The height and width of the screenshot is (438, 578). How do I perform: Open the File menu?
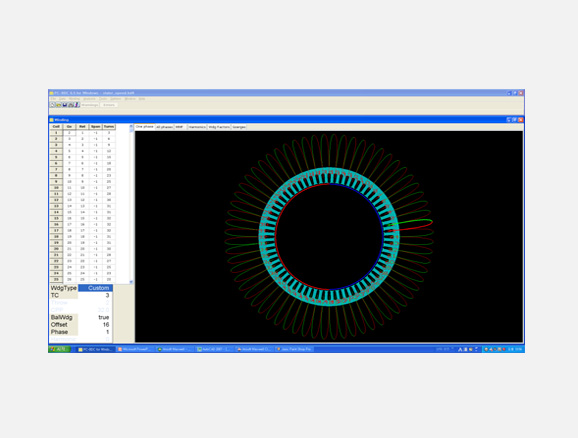click(x=53, y=99)
